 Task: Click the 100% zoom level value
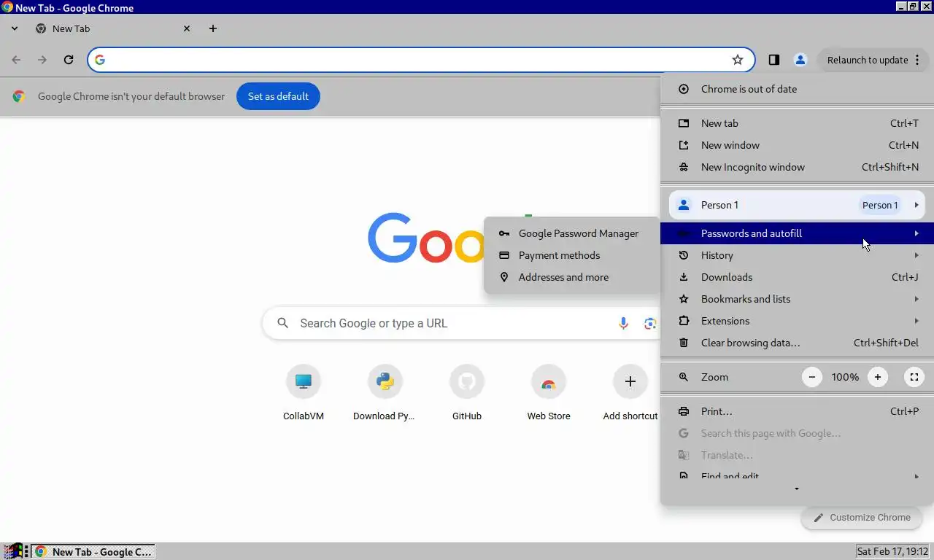click(845, 377)
